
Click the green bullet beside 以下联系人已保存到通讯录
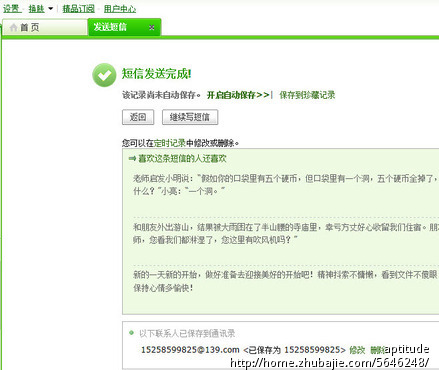(131, 332)
